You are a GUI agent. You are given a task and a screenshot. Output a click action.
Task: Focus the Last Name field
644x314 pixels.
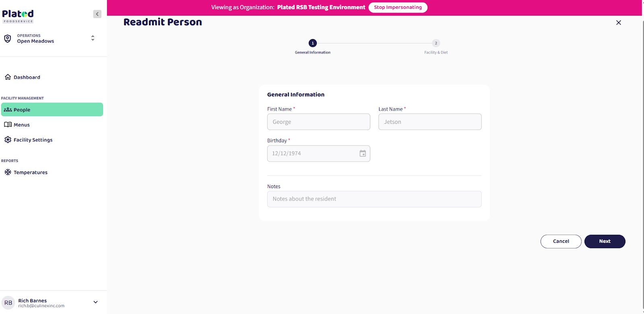pyautogui.click(x=429, y=122)
